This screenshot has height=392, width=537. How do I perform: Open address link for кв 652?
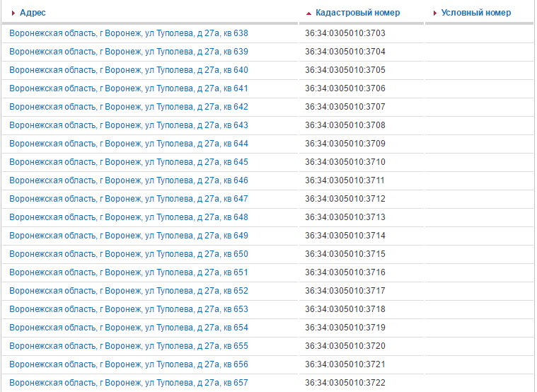(x=129, y=291)
